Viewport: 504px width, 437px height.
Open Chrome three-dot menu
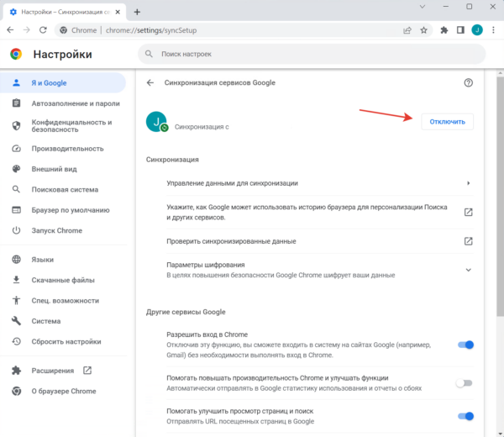click(x=493, y=30)
